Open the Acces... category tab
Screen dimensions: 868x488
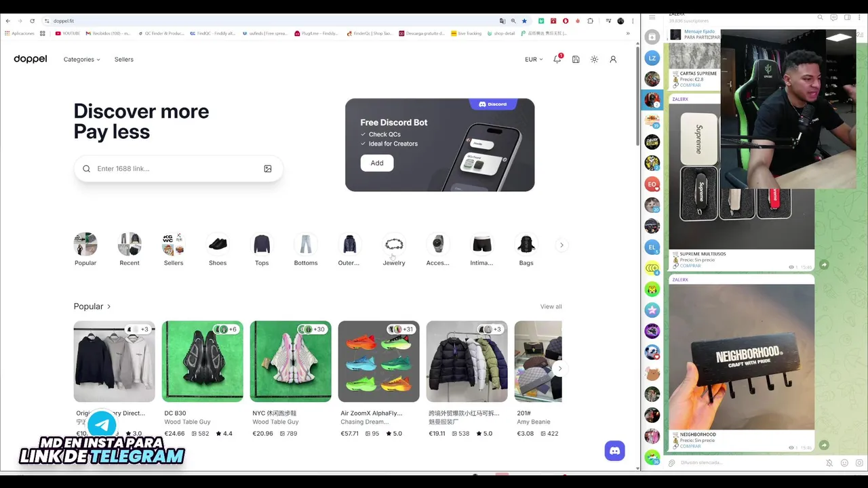tap(438, 249)
